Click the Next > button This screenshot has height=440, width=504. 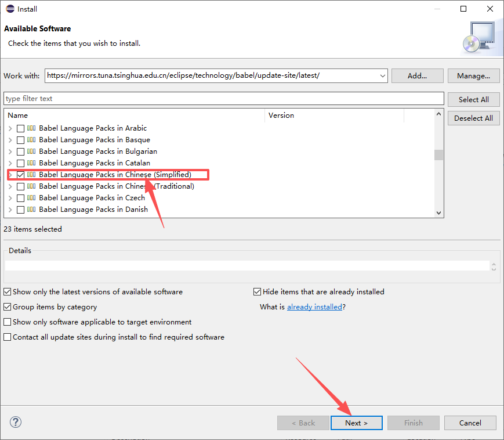[x=356, y=423]
